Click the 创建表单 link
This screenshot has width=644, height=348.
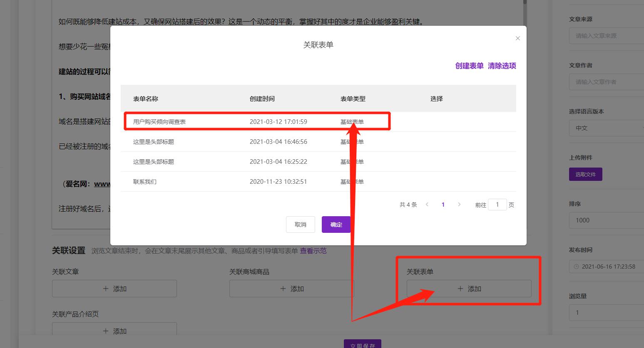(x=469, y=66)
